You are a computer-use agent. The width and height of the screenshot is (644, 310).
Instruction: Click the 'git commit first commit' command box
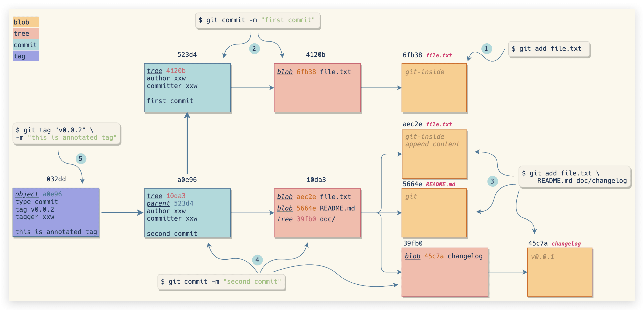[x=258, y=20]
